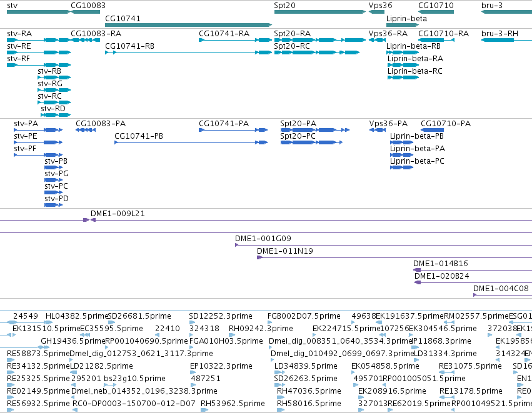The image size is (532, 413).
Task: Select transcript stv-RA
Action: click(39, 40)
